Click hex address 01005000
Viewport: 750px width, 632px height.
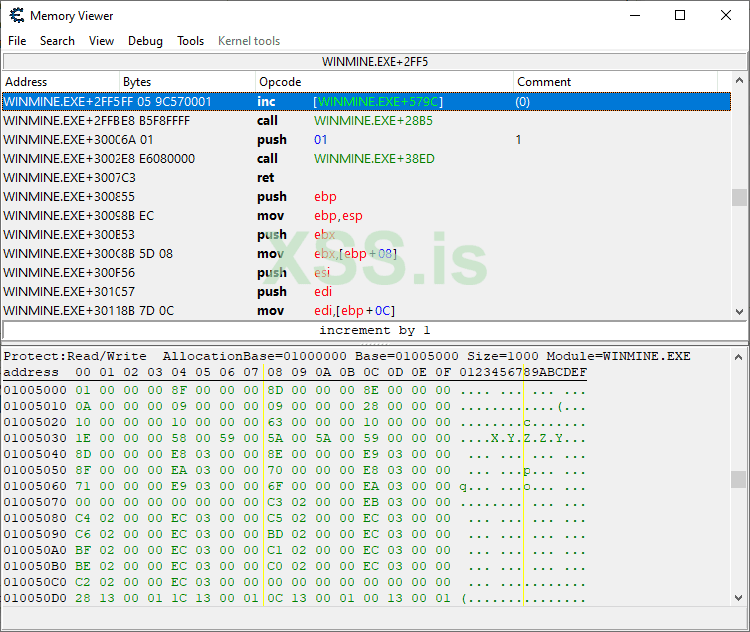pos(35,390)
